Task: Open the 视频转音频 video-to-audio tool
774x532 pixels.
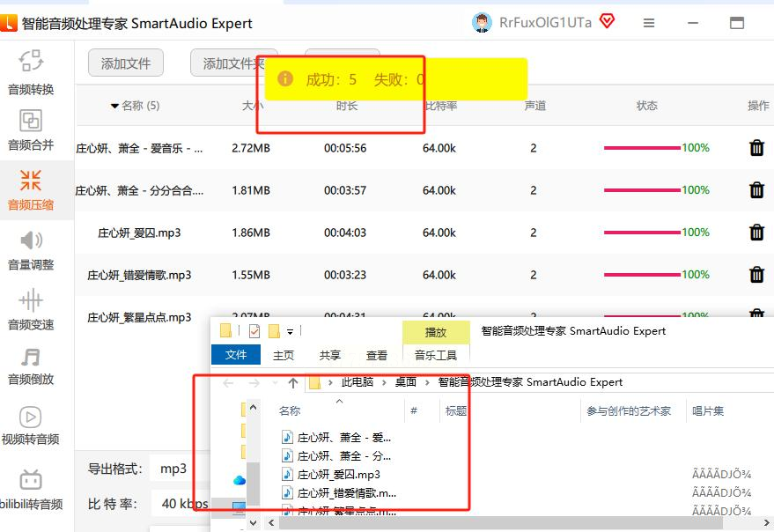Action: click(x=31, y=425)
